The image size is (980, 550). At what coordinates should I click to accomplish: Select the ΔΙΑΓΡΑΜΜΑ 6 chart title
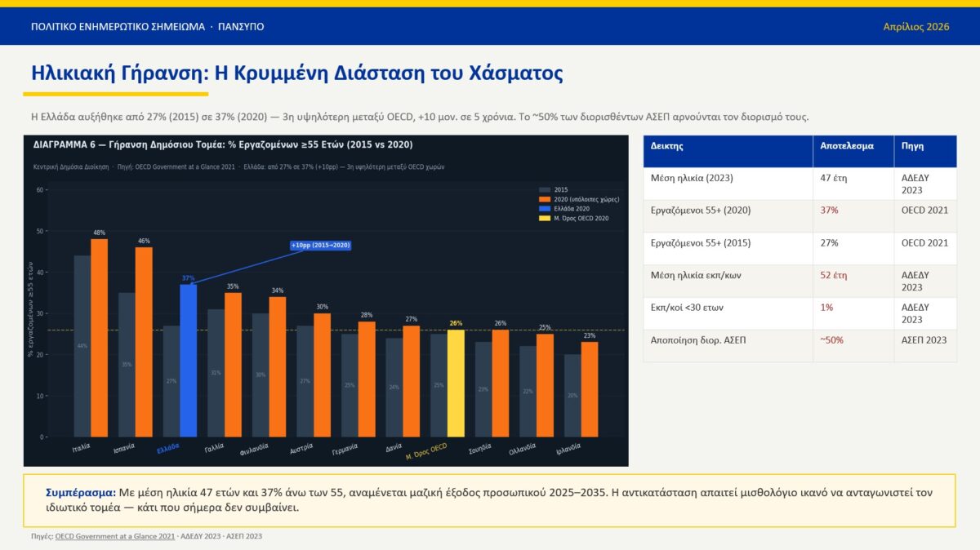223,144
